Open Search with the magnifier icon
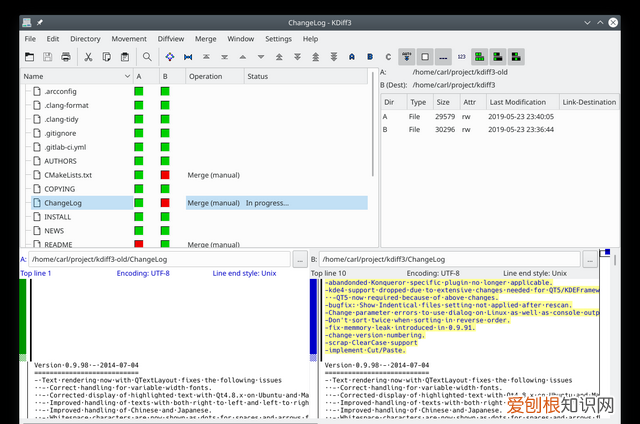 click(x=147, y=57)
